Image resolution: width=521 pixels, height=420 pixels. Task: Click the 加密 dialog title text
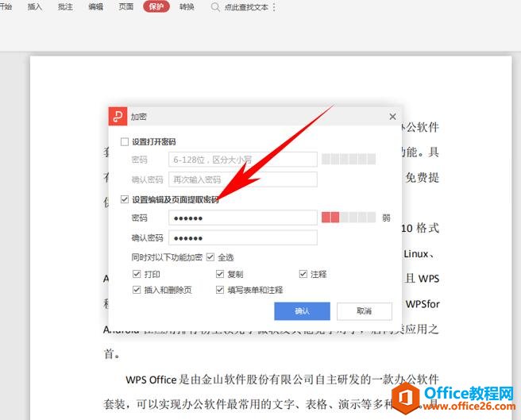click(138, 117)
